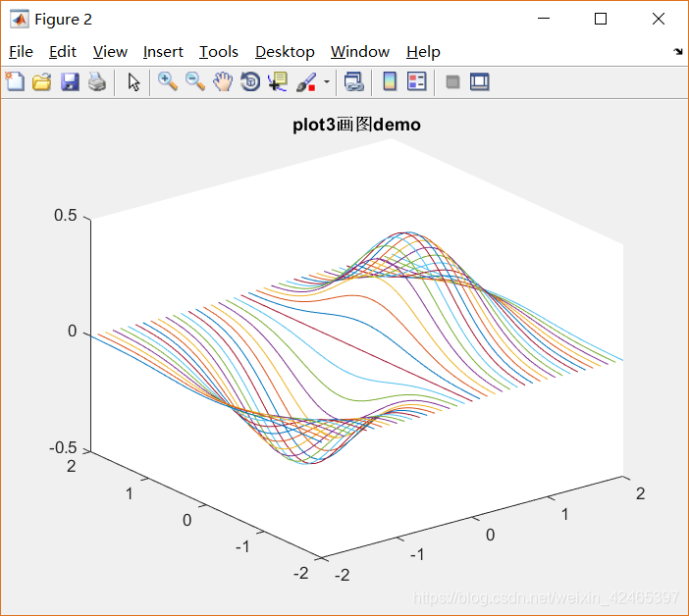
Task: Hide plot tools with gray icon
Action: pyautogui.click(x=452, y=82)
